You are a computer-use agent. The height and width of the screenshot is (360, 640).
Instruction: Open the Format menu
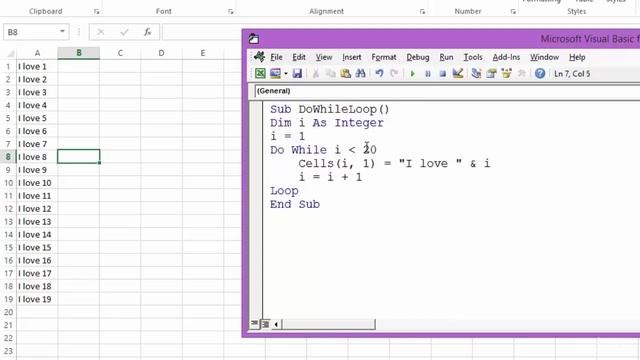pos(384,57)
